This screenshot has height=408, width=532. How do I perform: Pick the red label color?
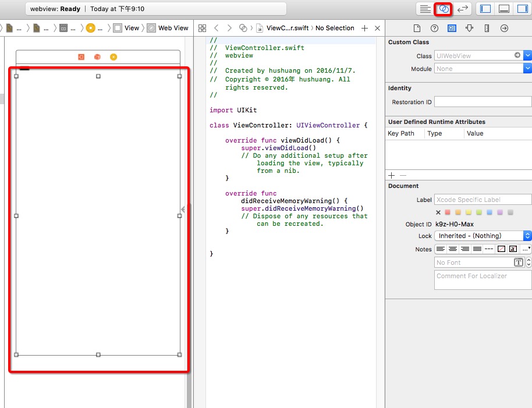coord(448,212)
